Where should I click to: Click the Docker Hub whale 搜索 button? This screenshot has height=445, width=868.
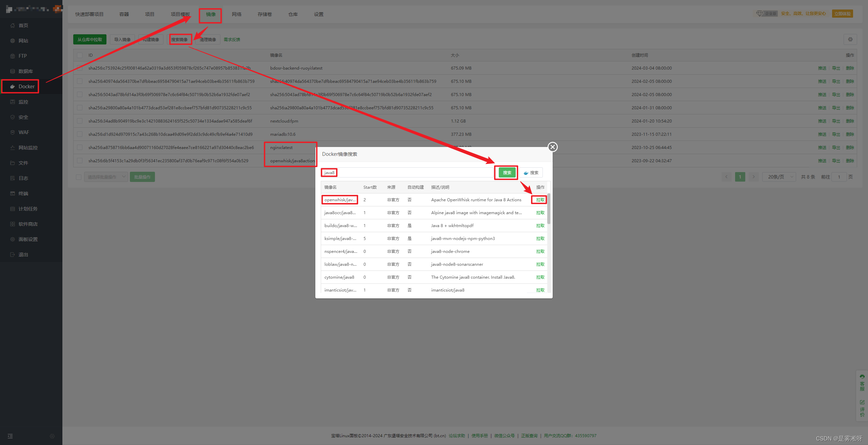[x=531, y=173]
